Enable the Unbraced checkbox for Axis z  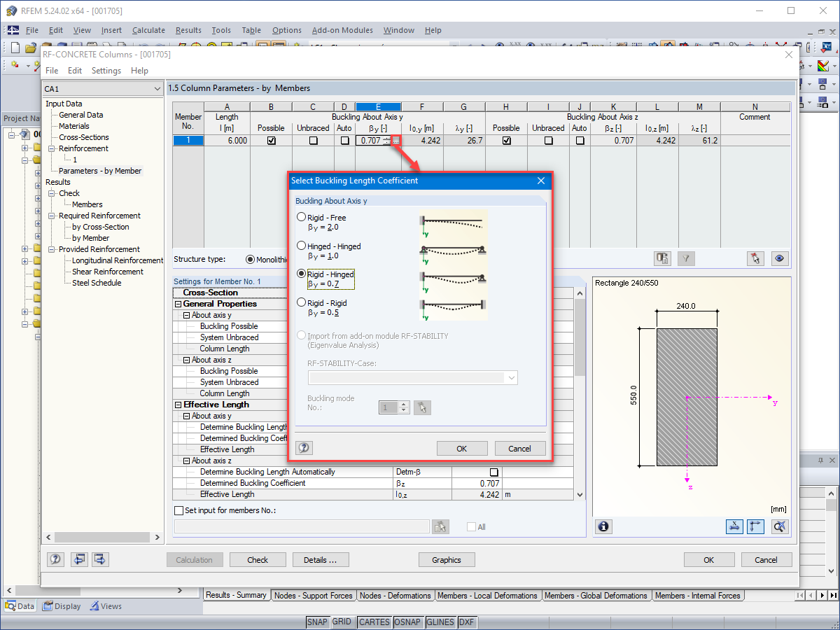(x=548, y=140)
